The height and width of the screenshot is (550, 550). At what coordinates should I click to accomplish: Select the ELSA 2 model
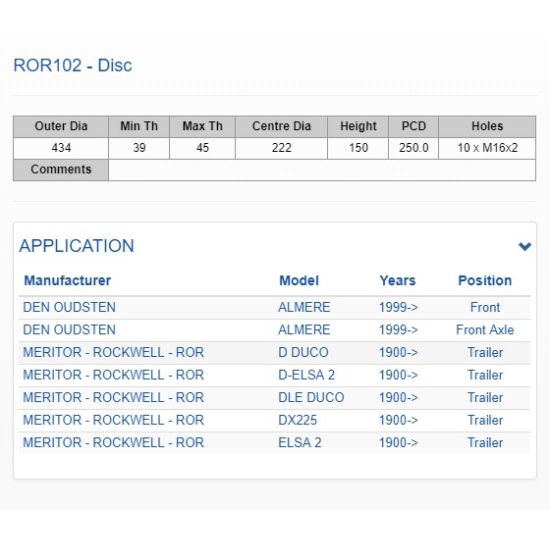pyautogui.click(x=300, y=443)
